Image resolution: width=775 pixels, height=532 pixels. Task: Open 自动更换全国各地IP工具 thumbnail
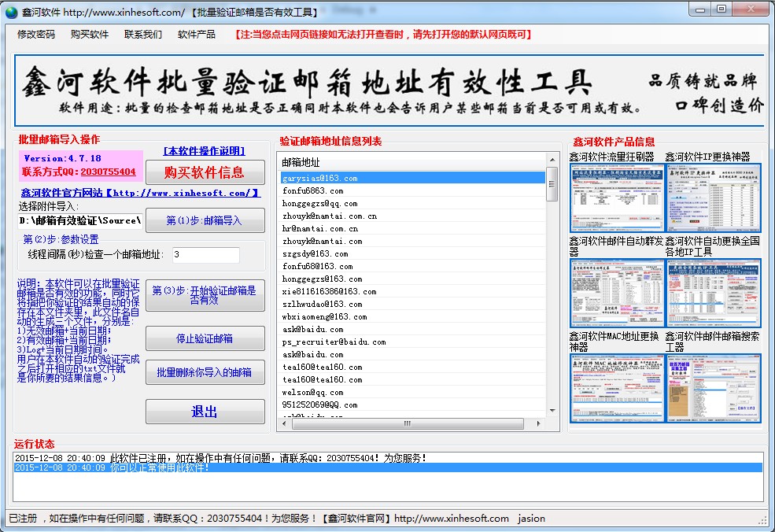tap(714, 294)
